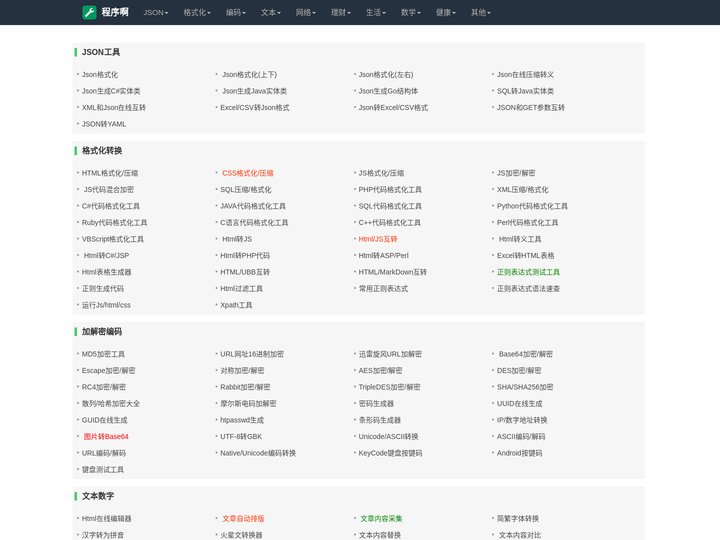The image size is (720, 540).
Task: Open Excel/CSV转Json格式 link
Action: coord(255,107)
